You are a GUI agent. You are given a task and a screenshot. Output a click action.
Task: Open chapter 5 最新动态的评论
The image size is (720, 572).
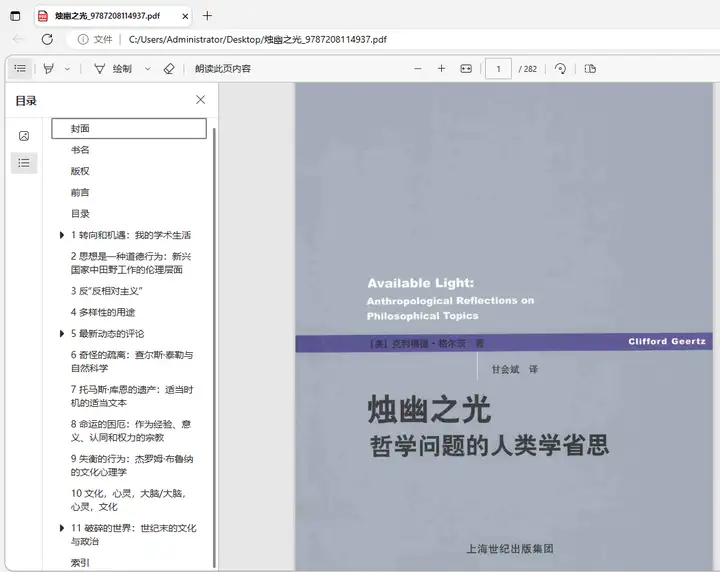click(x=107, y=334)
